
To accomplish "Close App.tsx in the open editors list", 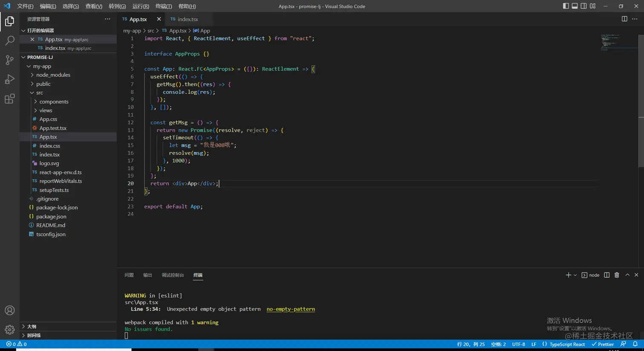I will [32, 39].
